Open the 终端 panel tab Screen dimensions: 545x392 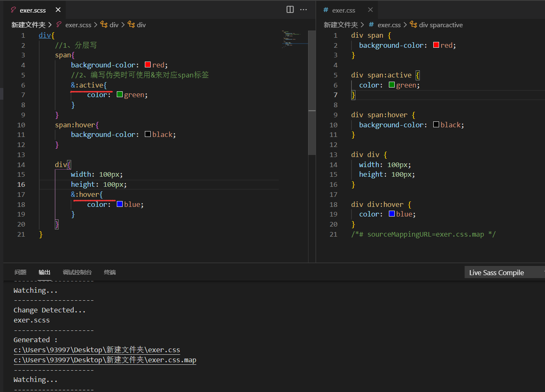click(x=110, y=272)
